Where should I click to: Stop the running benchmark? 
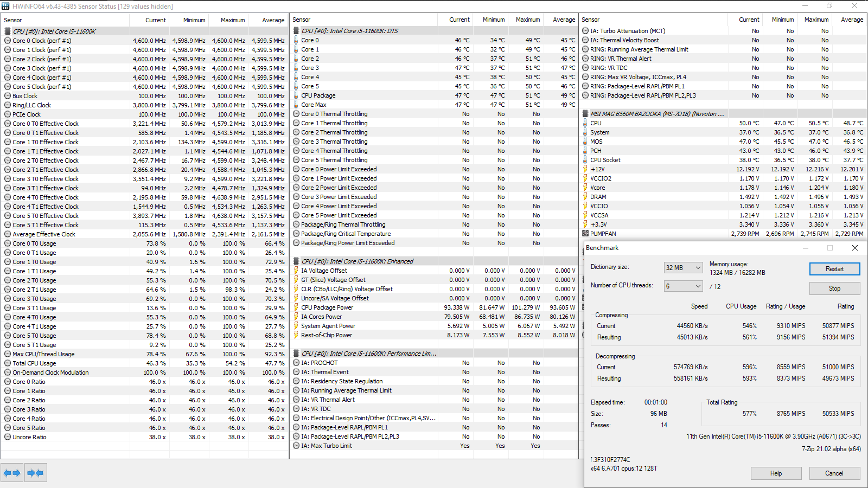point(834,288)
